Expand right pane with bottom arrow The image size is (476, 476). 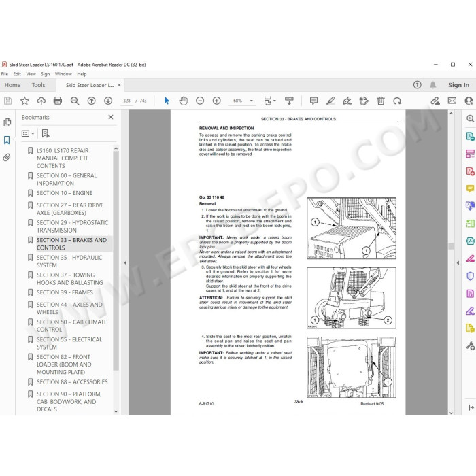[471, 408]
